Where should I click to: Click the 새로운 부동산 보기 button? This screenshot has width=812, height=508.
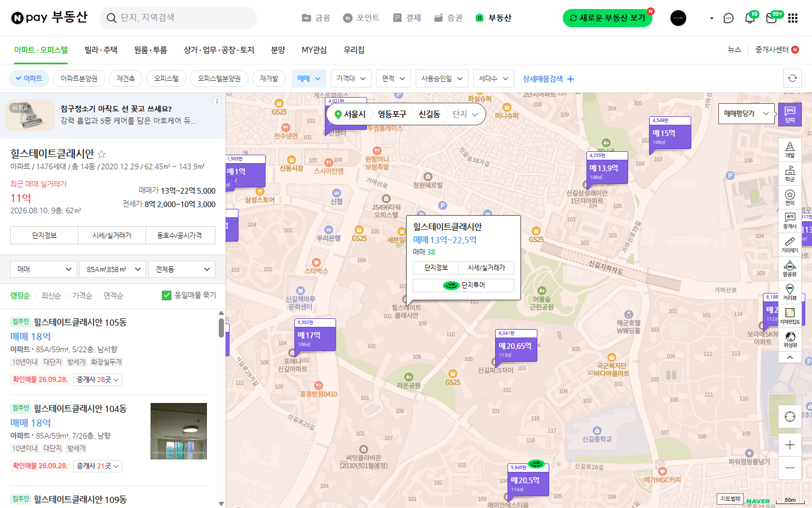607,18
